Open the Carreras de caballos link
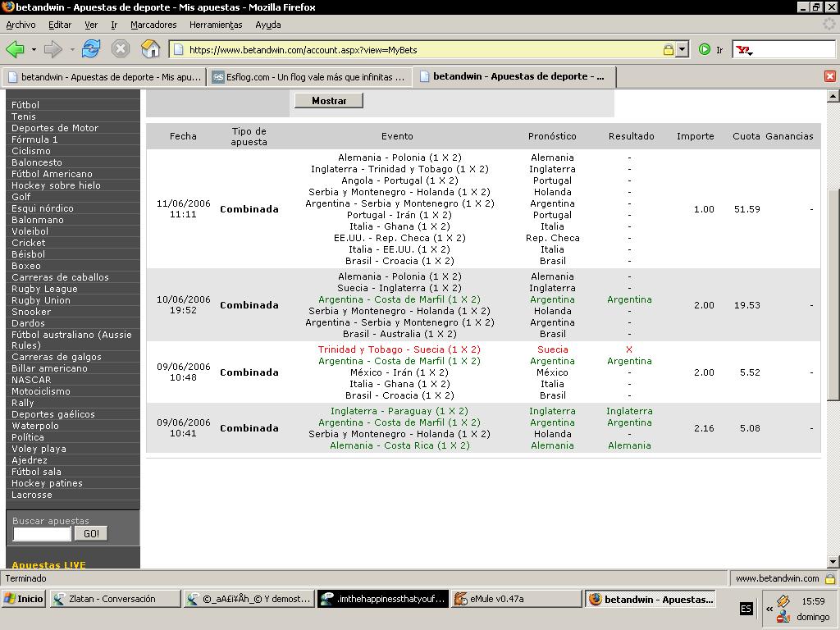The height and width of the screenshot is (630, 840). point(60,277)
